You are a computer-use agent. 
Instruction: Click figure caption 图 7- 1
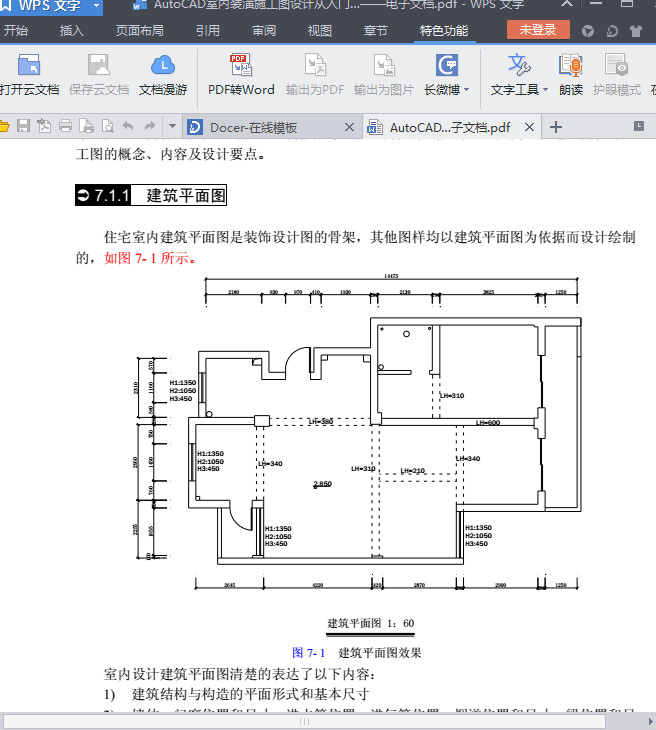pos(308,653)
